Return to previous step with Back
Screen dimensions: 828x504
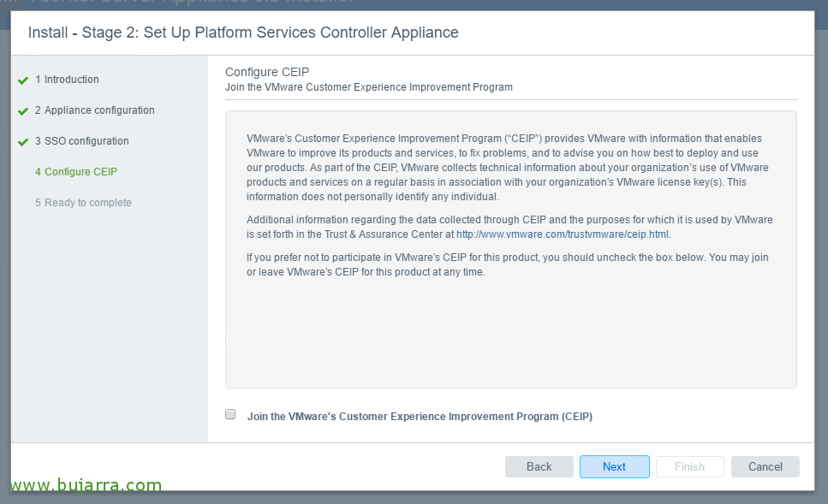(x=539, y=466)
